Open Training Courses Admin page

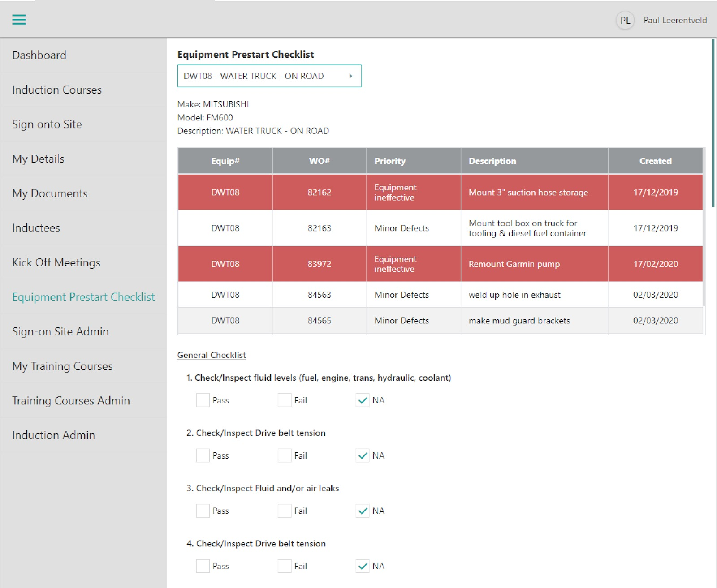pos(71,401)
